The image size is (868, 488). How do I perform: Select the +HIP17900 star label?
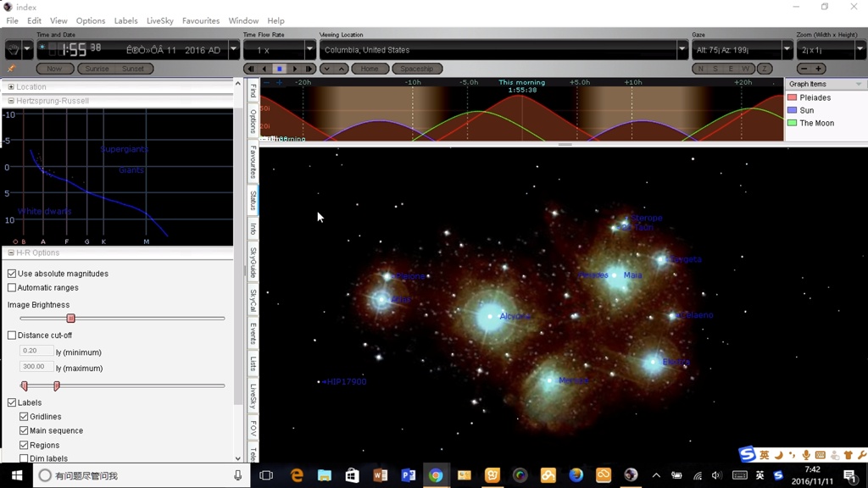pyautogui.click(x=344, y=381)
